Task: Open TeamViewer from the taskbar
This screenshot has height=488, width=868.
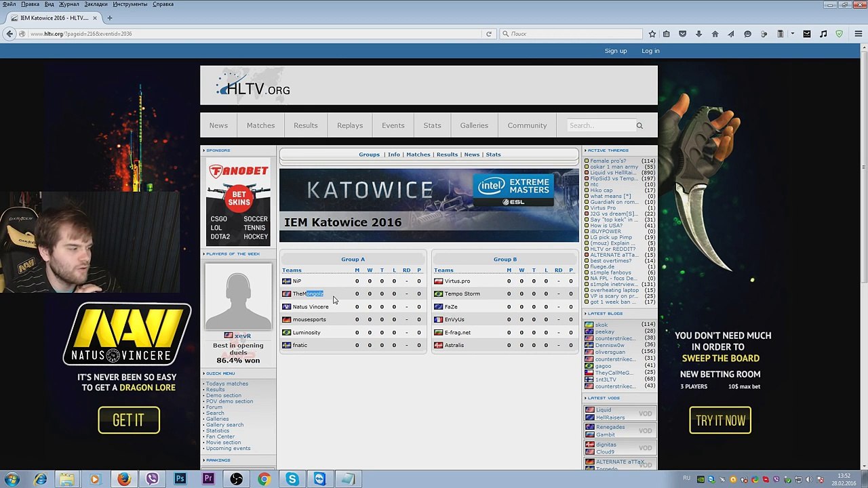Action: [319, 479]
